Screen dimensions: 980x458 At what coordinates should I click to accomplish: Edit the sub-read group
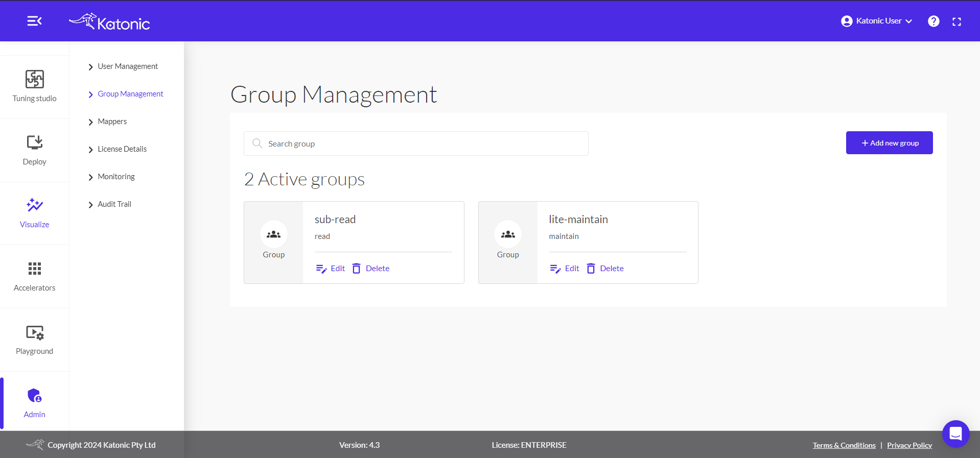pyautogui.click(x=331, y=269)
